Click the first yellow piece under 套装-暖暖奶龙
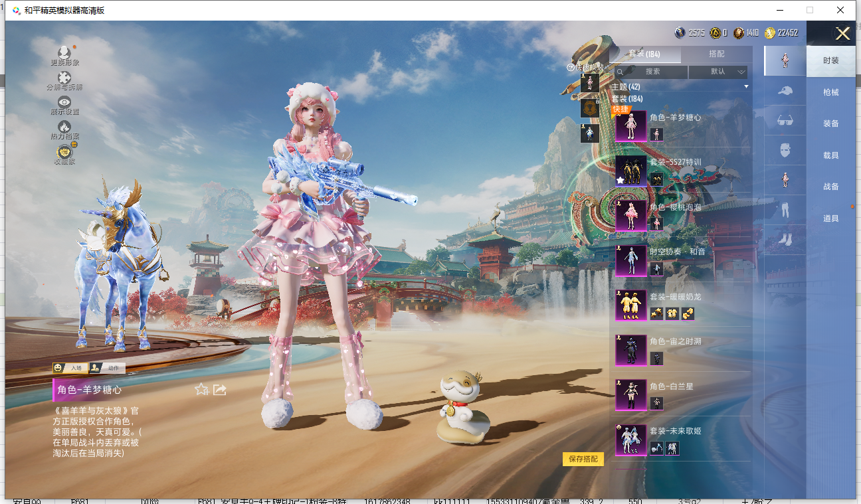This screenshot has width=861, height=504. (x=656, y=313)
